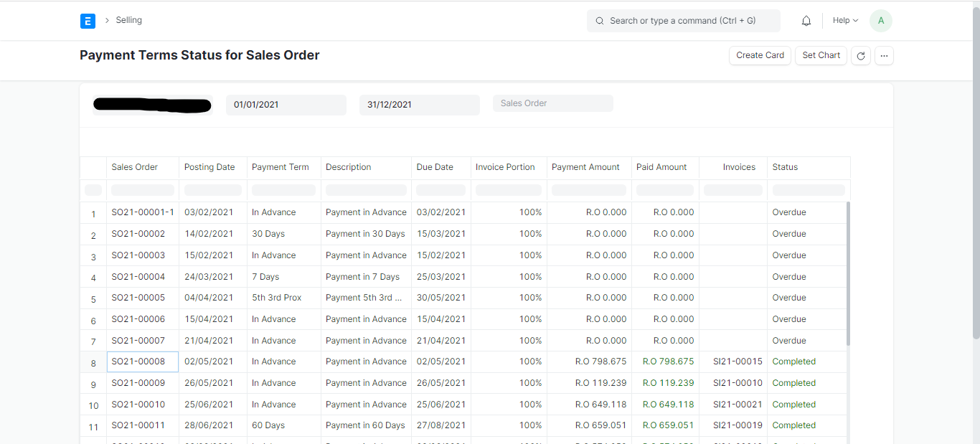Filter the Status column
The image size is (980, 444).
click(x=809, y=190)
